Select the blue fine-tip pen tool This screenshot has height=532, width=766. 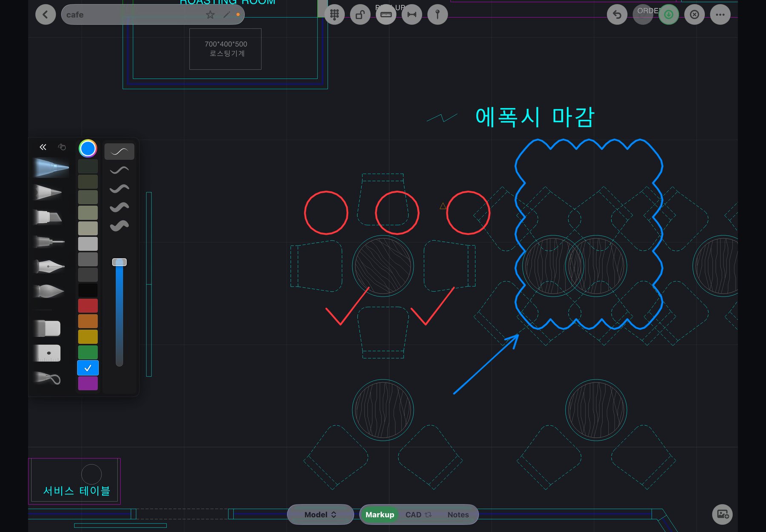click(x=51, y=168)
